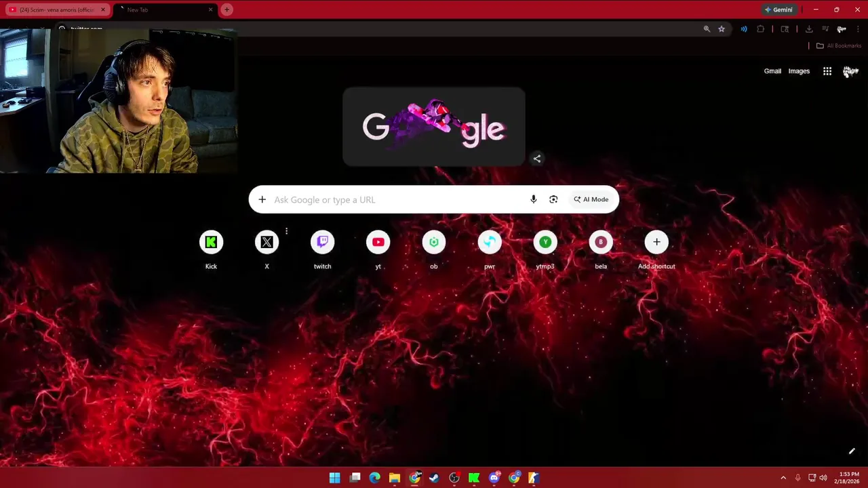The image size is (868, 488).
Task: Share the Google Doodle
Action: pyautogui.click(x=536, y=159)
